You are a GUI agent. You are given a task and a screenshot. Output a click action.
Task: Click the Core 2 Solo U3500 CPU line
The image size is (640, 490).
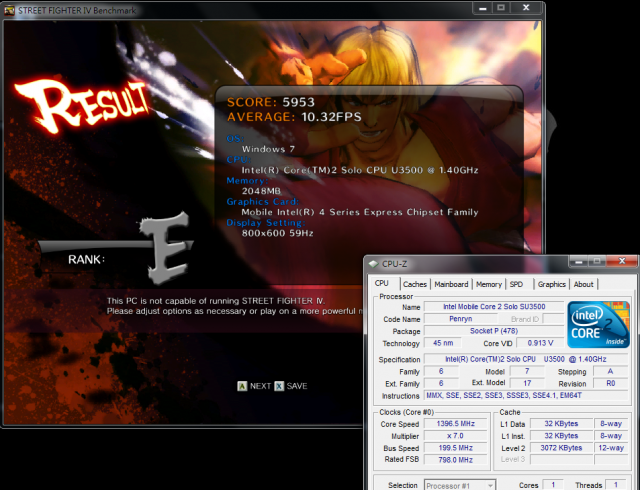(x=360, y=170)
